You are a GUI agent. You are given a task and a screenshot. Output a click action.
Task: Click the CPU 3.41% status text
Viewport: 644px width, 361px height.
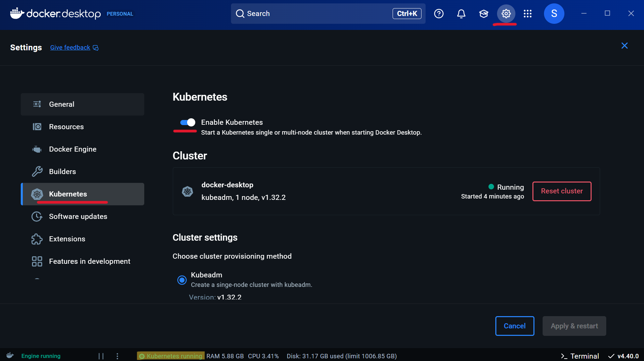(263, 356)
